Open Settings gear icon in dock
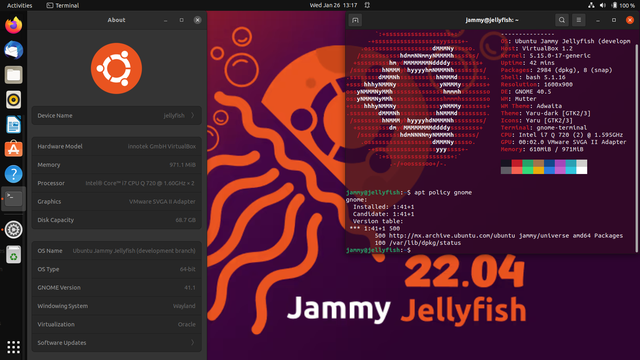 (13, 230)
